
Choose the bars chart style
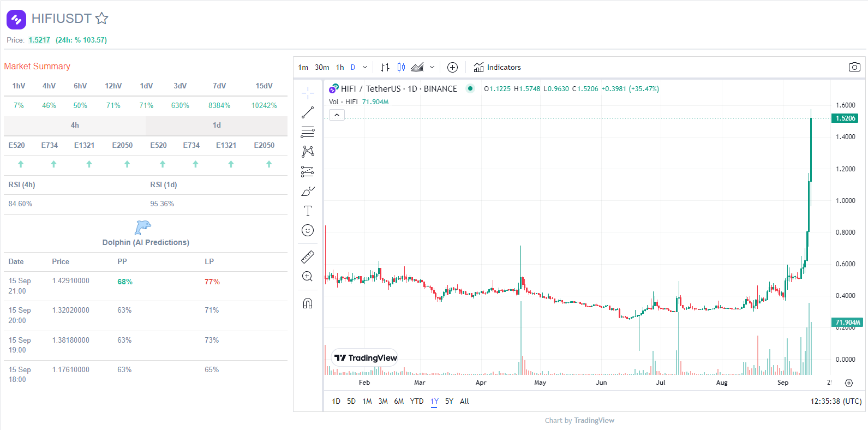pos(385,67)
